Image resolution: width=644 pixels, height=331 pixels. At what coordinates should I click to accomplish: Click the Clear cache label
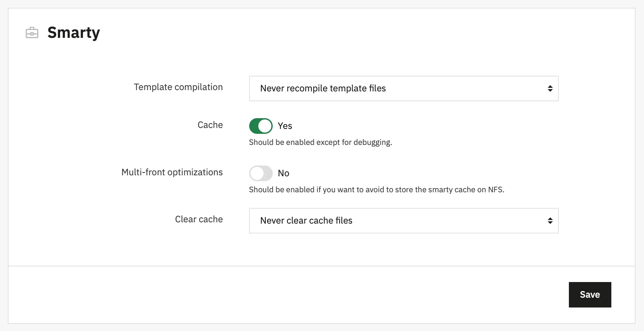pos(199,219)
